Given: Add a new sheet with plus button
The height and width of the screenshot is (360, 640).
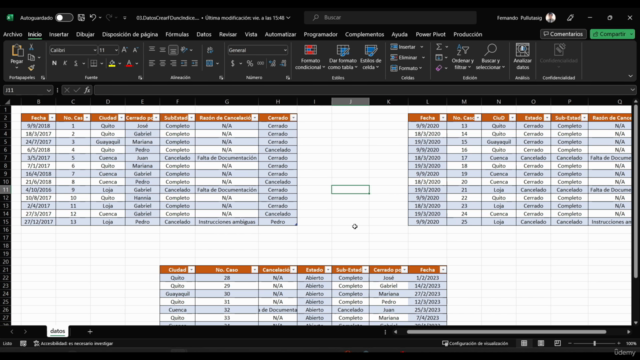Looking at the screenshot, I should pyautogui.click(x=90, y=331).
